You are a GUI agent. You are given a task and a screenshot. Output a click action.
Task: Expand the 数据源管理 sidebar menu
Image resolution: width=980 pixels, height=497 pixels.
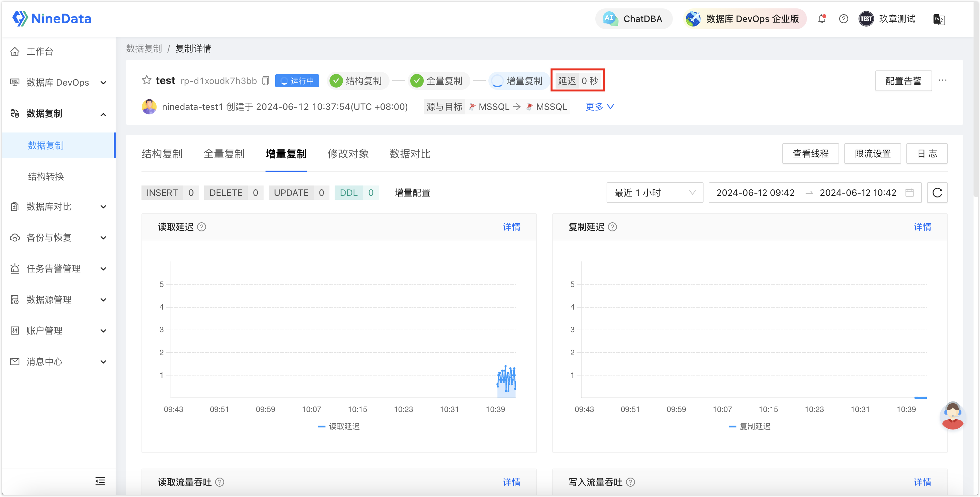tap(58, 300)
